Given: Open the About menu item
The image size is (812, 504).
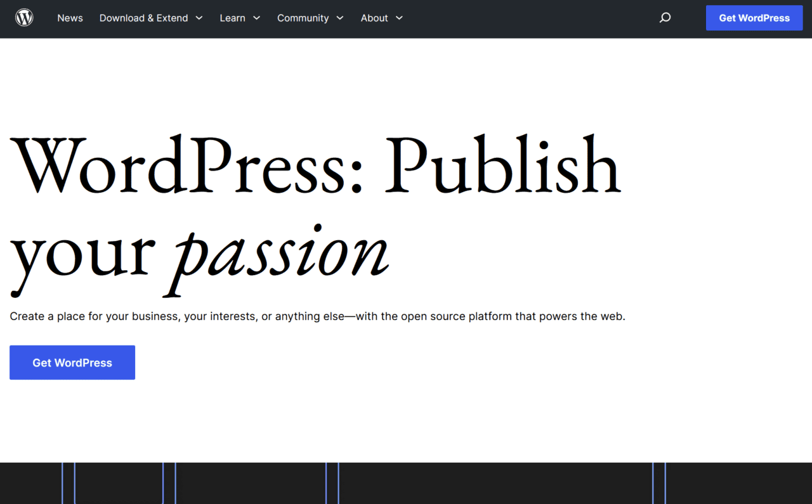Looking at the screenshot, I should [374, 18].
